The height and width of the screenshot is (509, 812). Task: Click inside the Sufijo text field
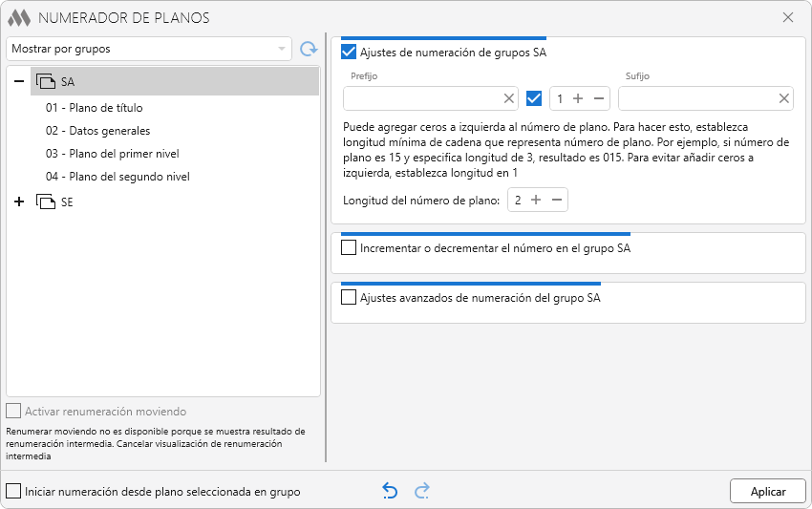tap(695, 98)
